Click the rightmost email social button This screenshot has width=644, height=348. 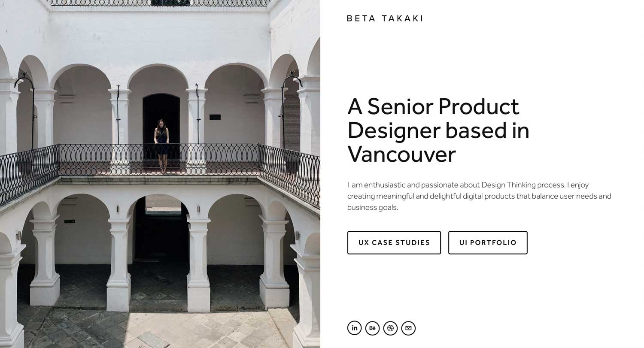[x=408, y=328]
